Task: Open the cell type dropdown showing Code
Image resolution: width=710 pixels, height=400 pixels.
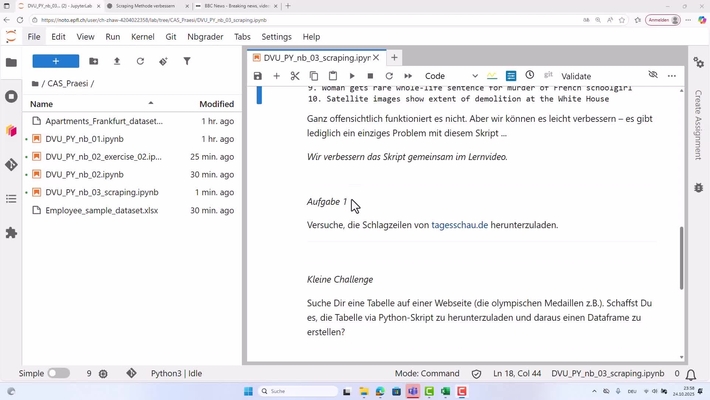Action: click(451, 76)
